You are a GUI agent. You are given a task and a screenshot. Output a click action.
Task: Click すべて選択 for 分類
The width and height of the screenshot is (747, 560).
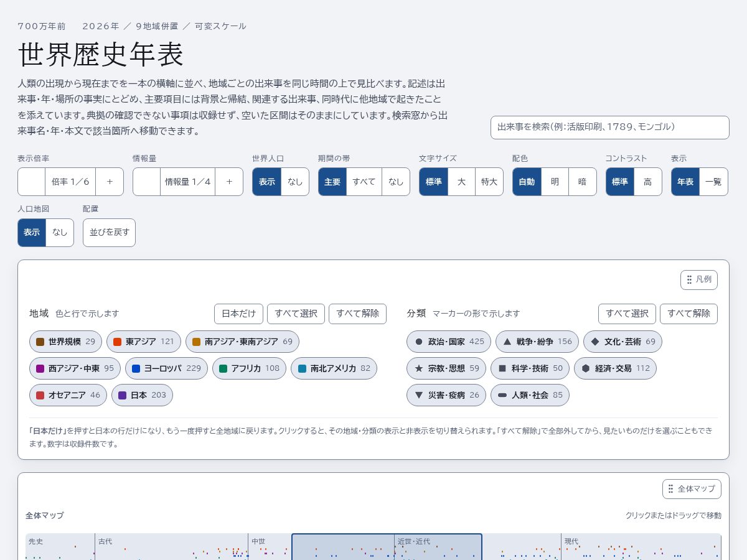coord(627,314)
